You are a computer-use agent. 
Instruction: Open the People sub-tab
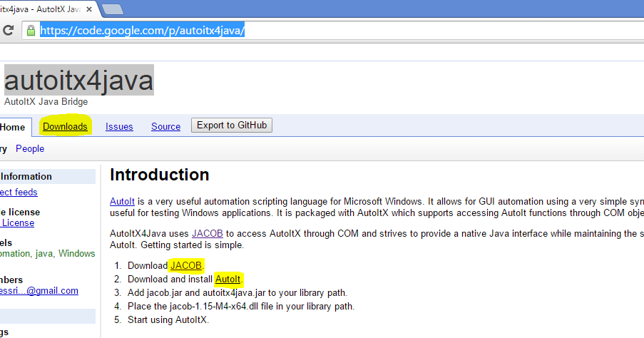[x=30, y=148]
